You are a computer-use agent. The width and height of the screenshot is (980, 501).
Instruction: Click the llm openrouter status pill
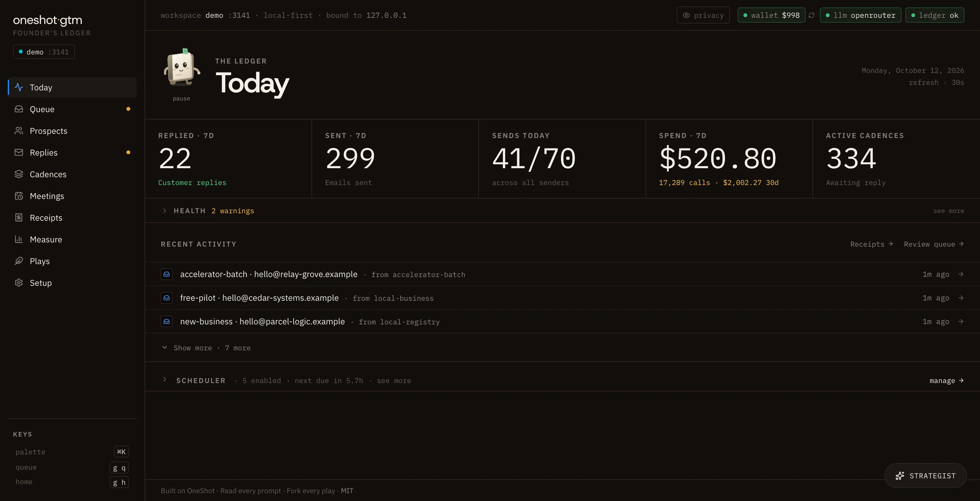[860, 15]
